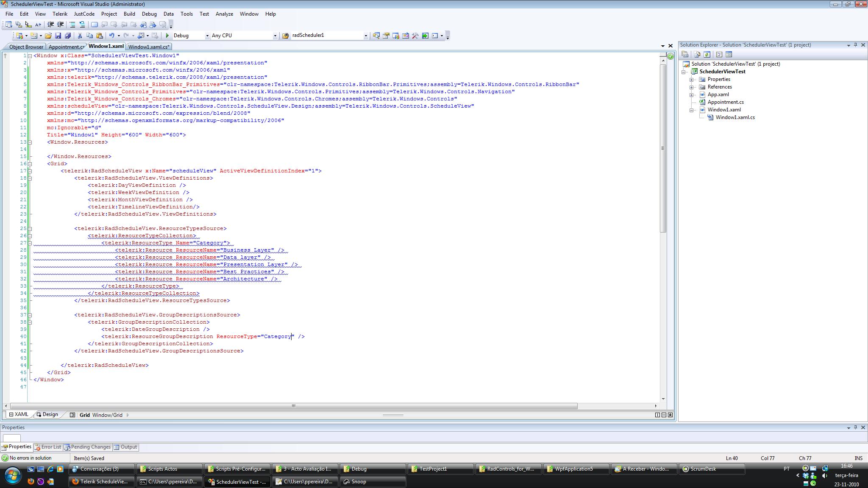Click Refresh in Solution Explorer toolbar
Screen dimensions: 868x488
pos(707,54)
